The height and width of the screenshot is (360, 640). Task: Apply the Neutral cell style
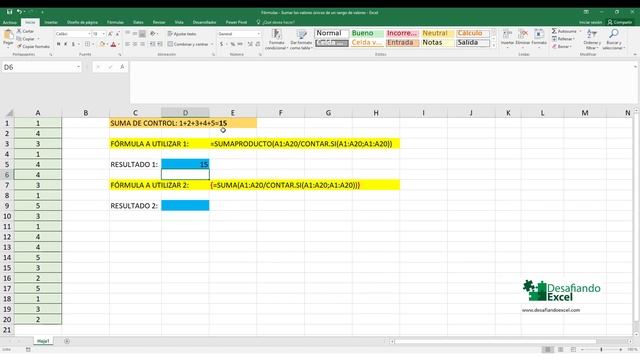click(x=438, y=33)
